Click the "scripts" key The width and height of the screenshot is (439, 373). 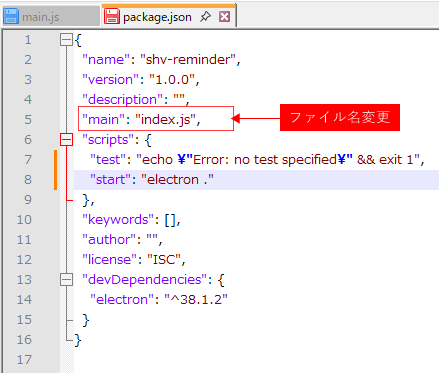tap(108, 140)
